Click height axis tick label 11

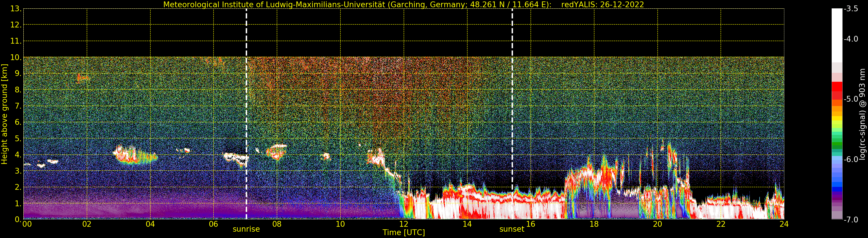click(16, 41)
